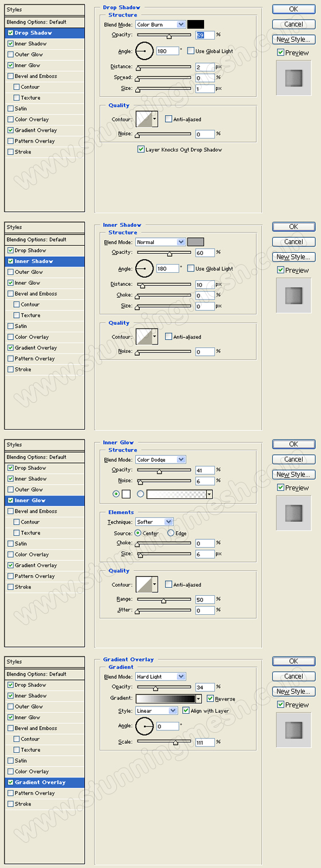Click the black-to-white gradient bar in Gradient Overlay
This screenshot has height=868, width=321.
tap(166, 699)
